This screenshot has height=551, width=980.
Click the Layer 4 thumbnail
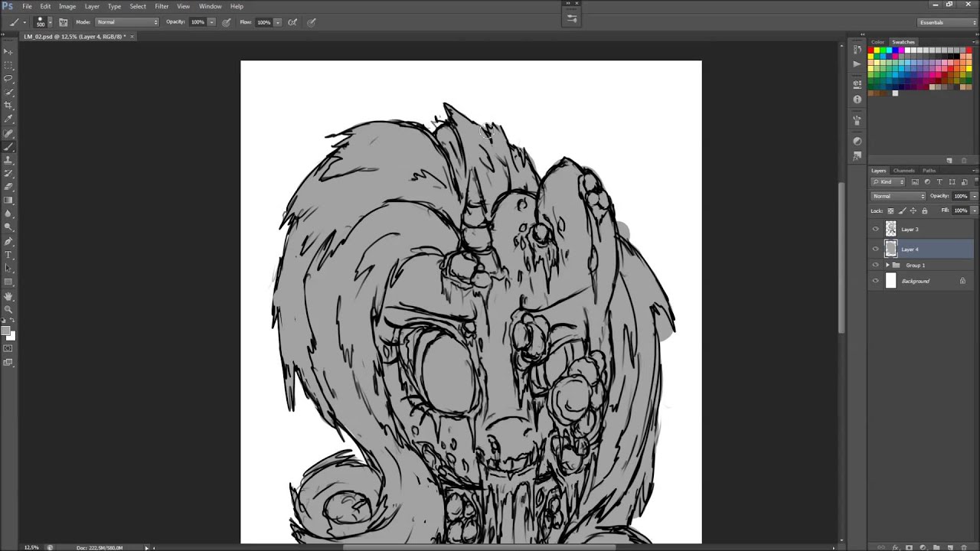click(x=890, y=249)
